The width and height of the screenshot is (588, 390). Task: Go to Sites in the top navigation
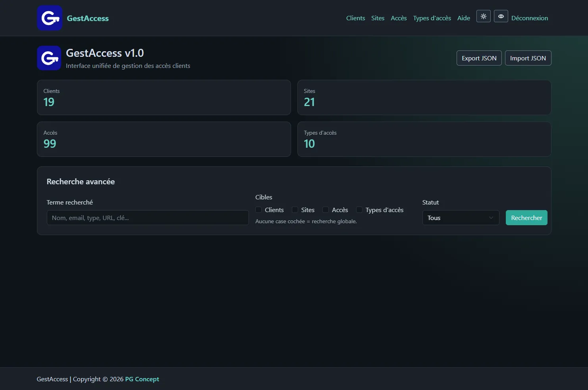point(378,18)
